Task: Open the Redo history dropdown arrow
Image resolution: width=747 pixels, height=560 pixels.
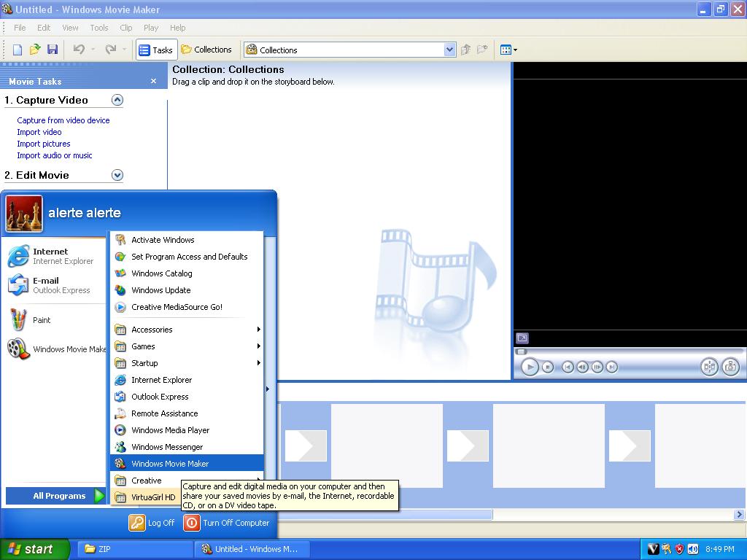Action: coord(124,50)
